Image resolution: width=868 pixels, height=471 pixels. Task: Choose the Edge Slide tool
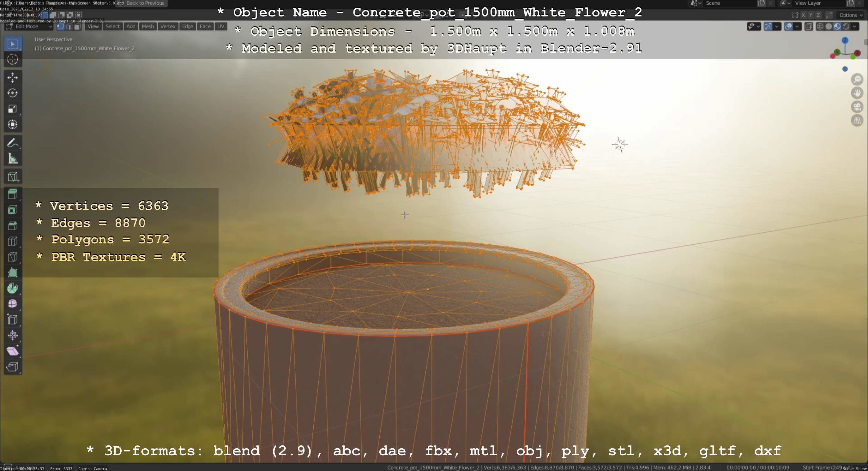click(13, 320)
